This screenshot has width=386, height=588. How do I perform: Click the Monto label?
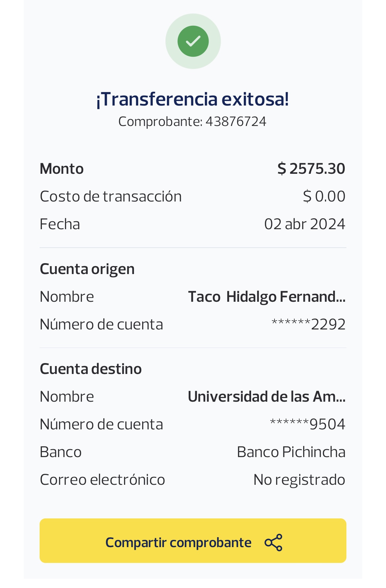click(62, 169)
